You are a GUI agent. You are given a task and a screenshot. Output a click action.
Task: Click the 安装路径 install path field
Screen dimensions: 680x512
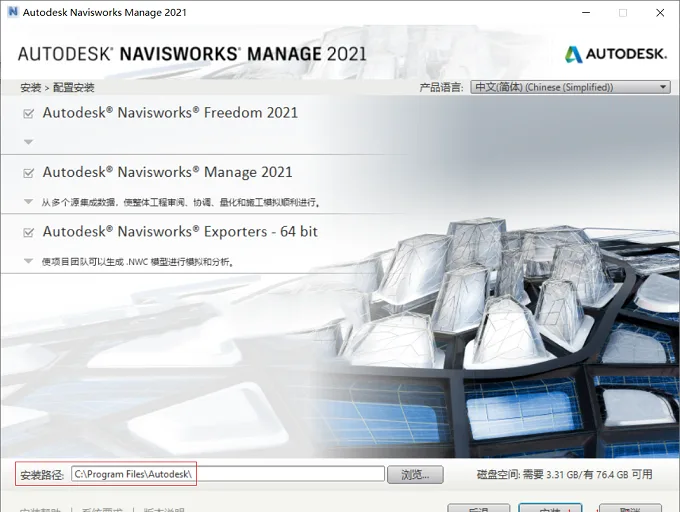228,474
